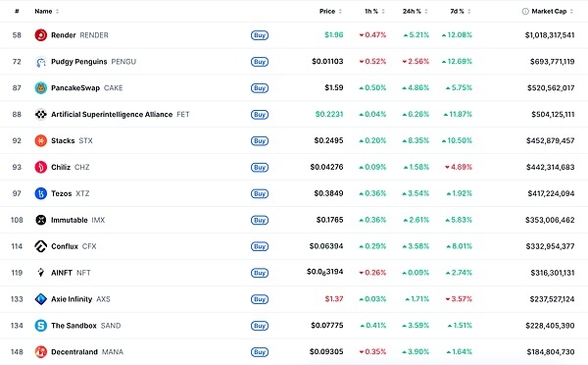The height and width of the screenshot is (365, 588).
Task: Sort the table by Price
Action: 330,11
